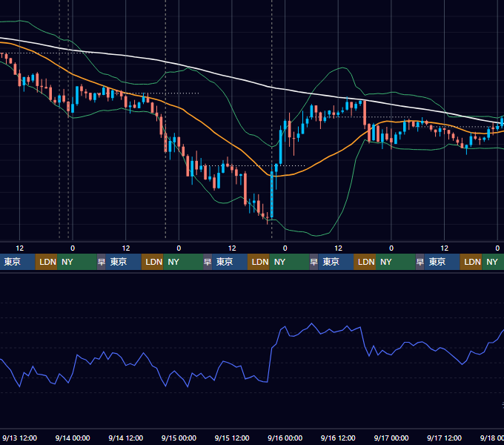Select the LDN session block on 9/16
This screenshot has width=504, height=445.
pyautogui.click(x=365, y=262)
